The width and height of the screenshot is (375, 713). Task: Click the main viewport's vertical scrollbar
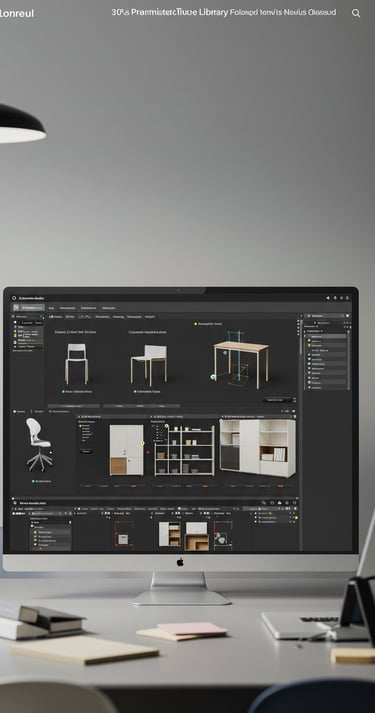300,336
